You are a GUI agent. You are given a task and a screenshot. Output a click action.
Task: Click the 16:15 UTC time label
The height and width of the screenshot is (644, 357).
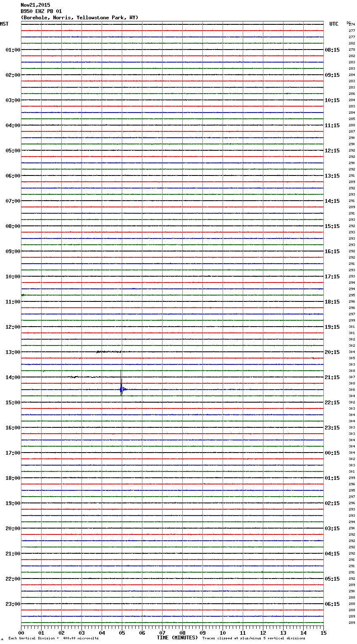(332, 251)
